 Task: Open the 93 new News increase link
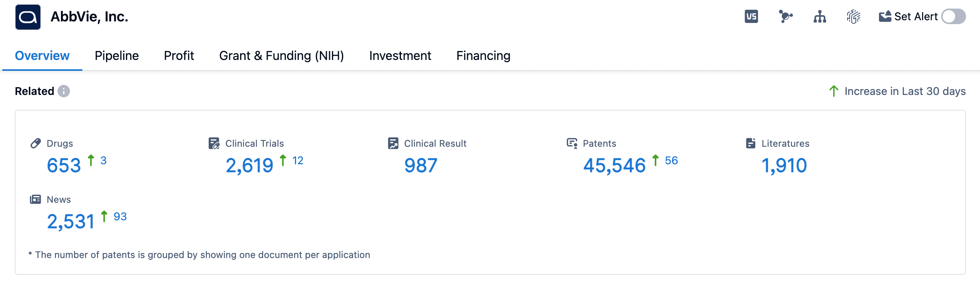click(120, 216)
